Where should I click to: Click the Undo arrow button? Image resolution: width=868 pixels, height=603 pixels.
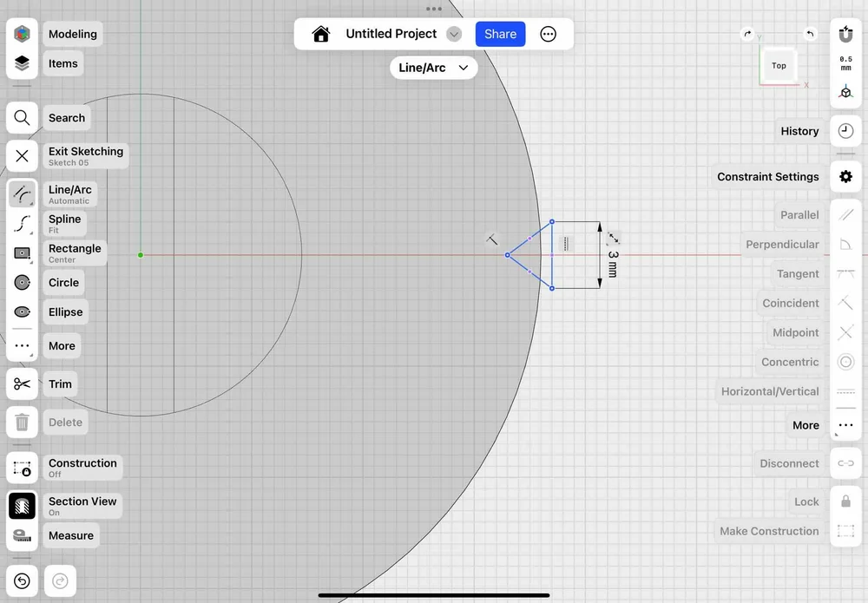(23, 580)
